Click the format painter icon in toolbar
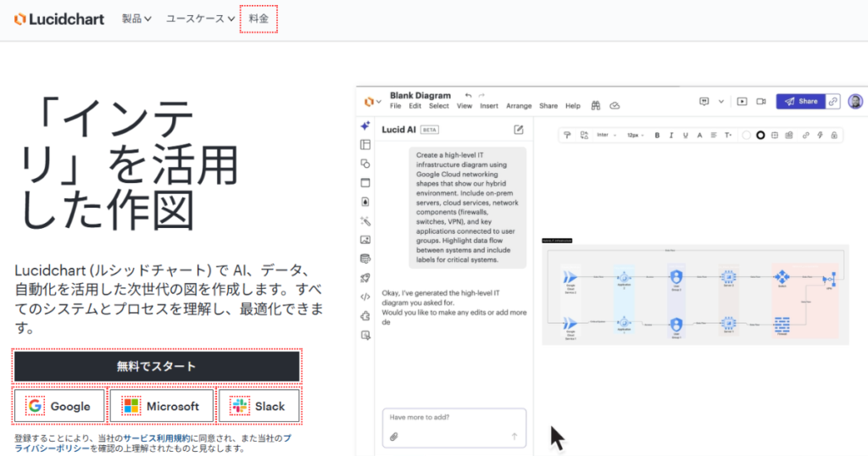868x456 pixels. 567,135
